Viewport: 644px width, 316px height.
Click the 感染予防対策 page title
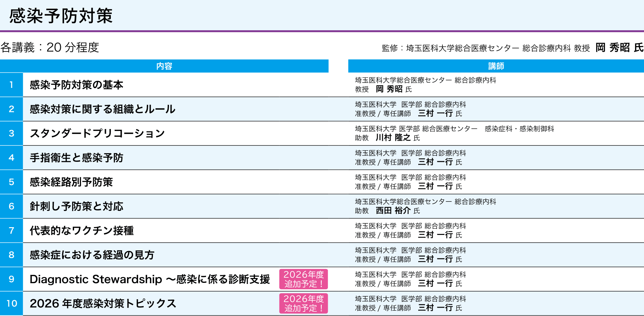tap(61, 16)
